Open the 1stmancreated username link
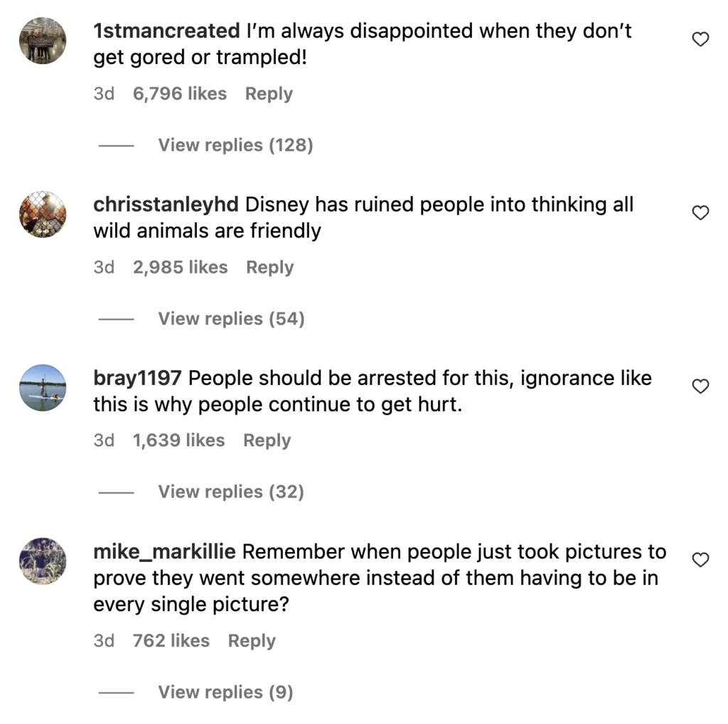This screenshot has width=728, height=724. tap(166, 31)
